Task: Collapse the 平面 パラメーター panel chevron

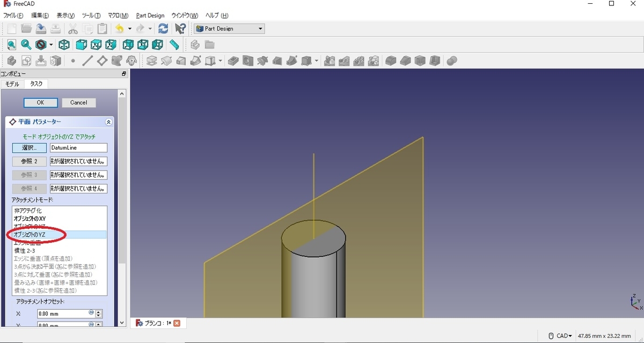Action: [x=109, y=122]
